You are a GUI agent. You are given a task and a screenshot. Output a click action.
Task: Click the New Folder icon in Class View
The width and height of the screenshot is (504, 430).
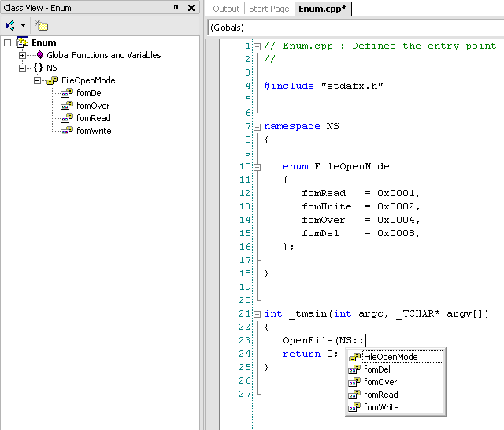pyautogui.click(x=42, y=25)
